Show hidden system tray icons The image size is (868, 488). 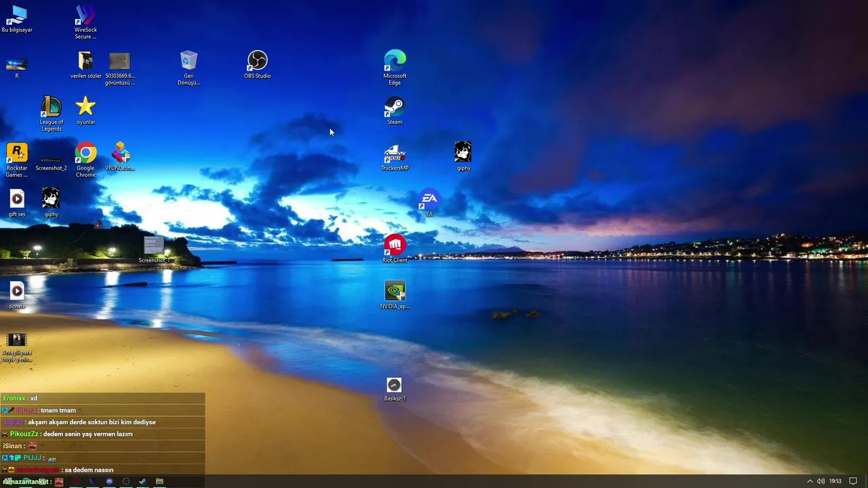point(810,481)
